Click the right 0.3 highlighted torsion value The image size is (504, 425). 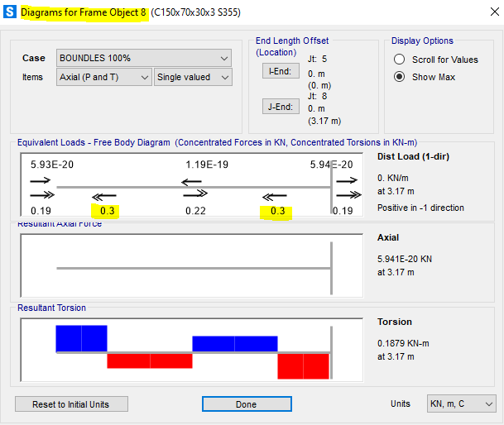pyautogui.click(x=277, y=211)
